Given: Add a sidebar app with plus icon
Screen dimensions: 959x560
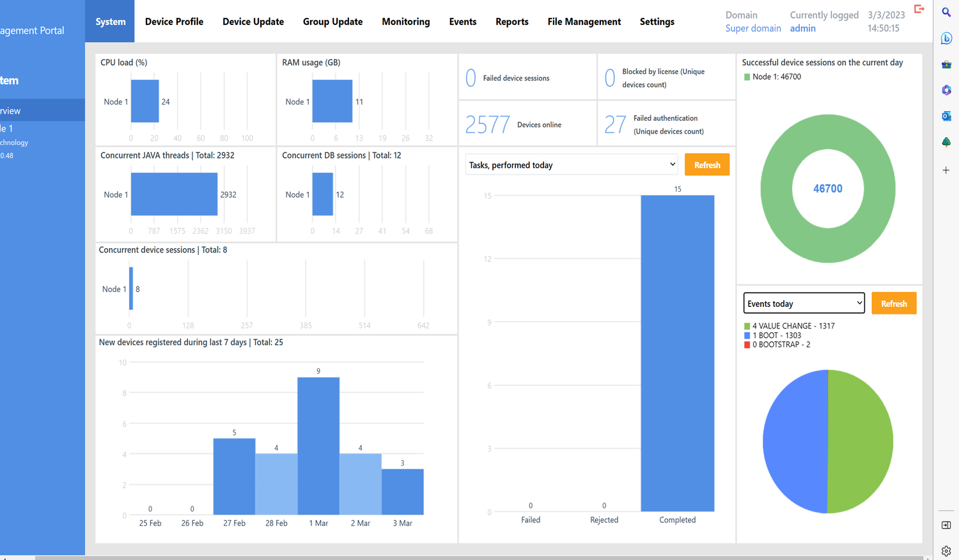Looking at the screenshot, I should [946, 170].
